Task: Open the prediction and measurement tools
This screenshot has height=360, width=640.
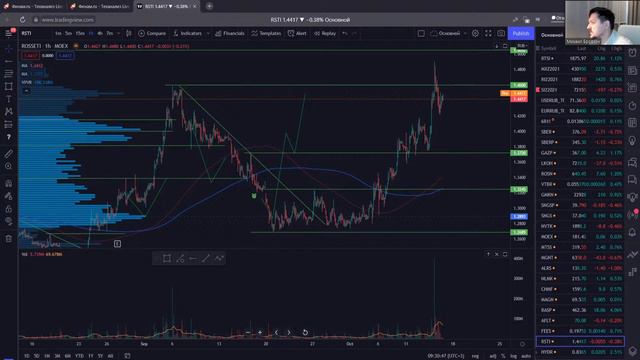Action: [8, 124]
